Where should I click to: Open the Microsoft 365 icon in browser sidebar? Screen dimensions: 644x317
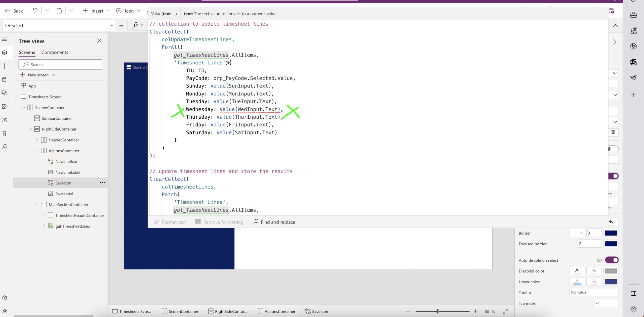point(633,46)
